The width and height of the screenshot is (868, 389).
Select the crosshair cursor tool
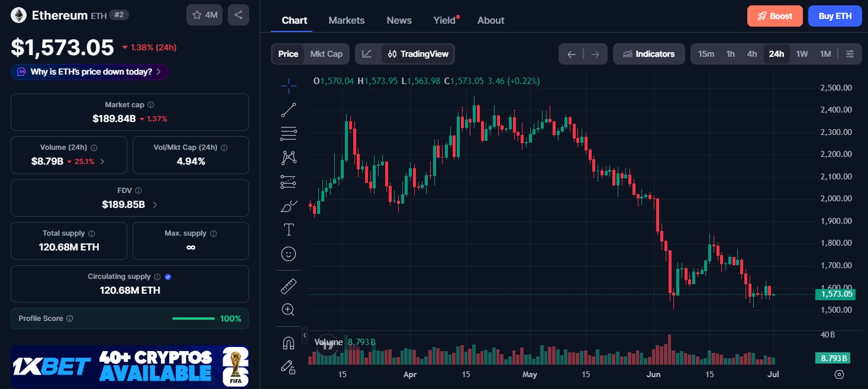(x=288, y=86)
